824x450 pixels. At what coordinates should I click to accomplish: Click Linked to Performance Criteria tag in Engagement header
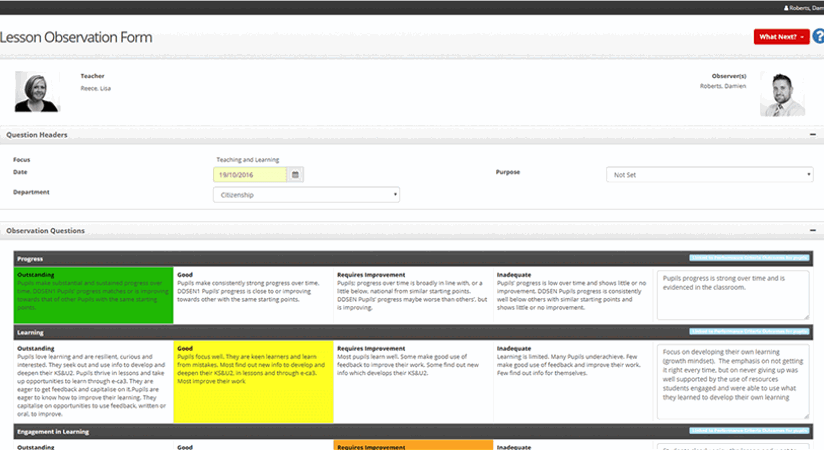[749, 431]
